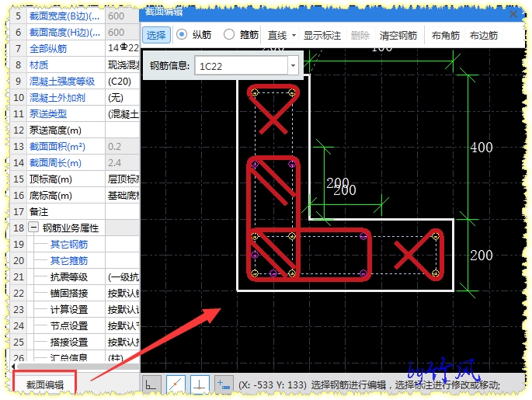Viewport: 532px width, 400px height.
Task: Click the horizontal scrollbar under property list
Action: 76,366
